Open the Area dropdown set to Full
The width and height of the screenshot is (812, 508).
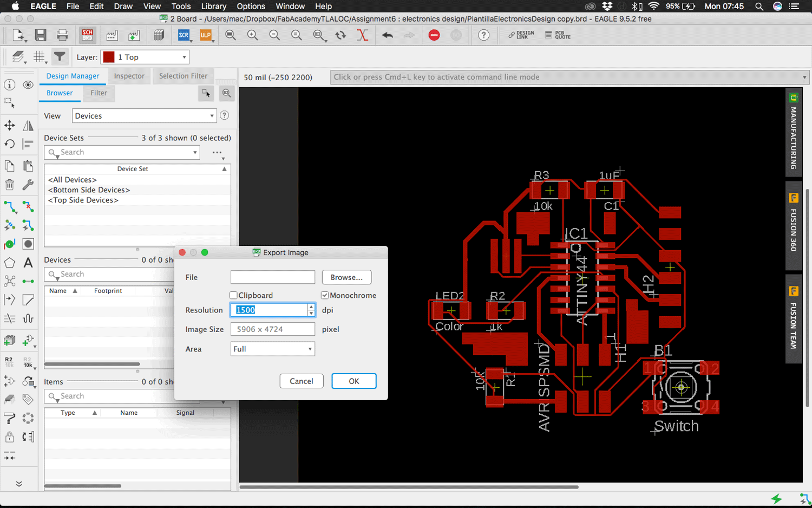272,349
